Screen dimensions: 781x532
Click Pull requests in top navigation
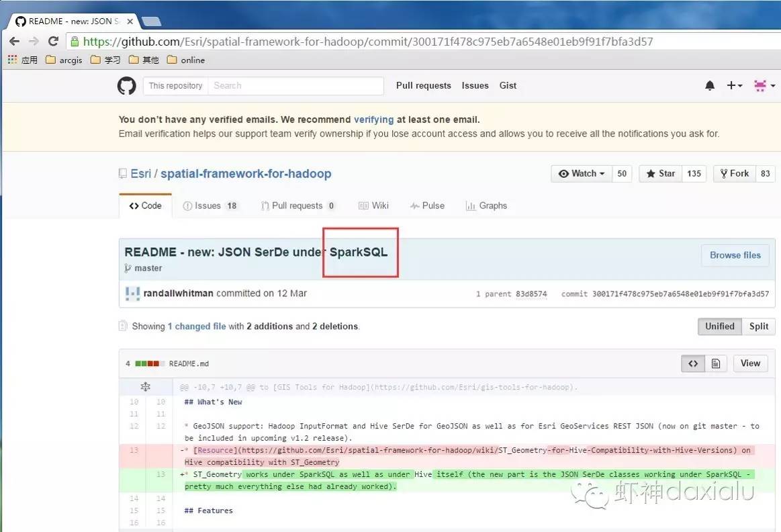click(423, 86)
